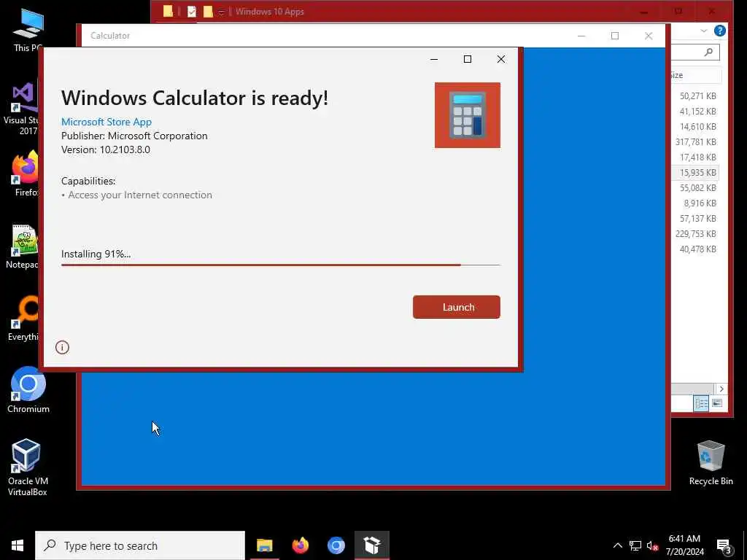This screenshot has height=560, width=747.
Task: Maximize the Calculator window
Action: coord(614,36)
